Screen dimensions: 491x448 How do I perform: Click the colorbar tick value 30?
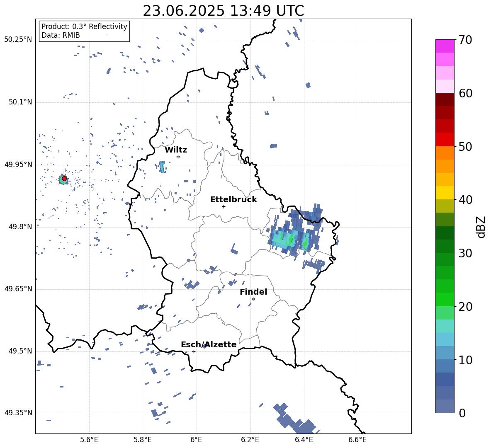pyautogui.click(x=466, y=253)
